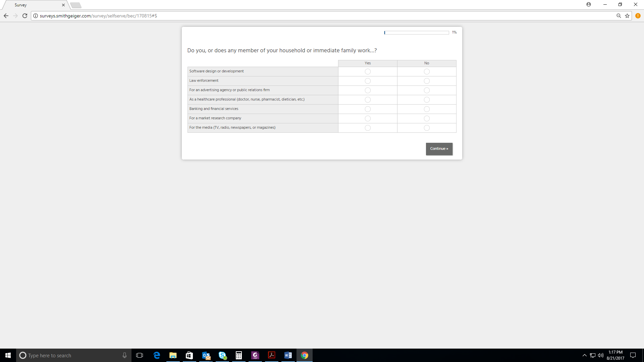Choose No for the media row
Screen dimensions: 644x362
427,128
